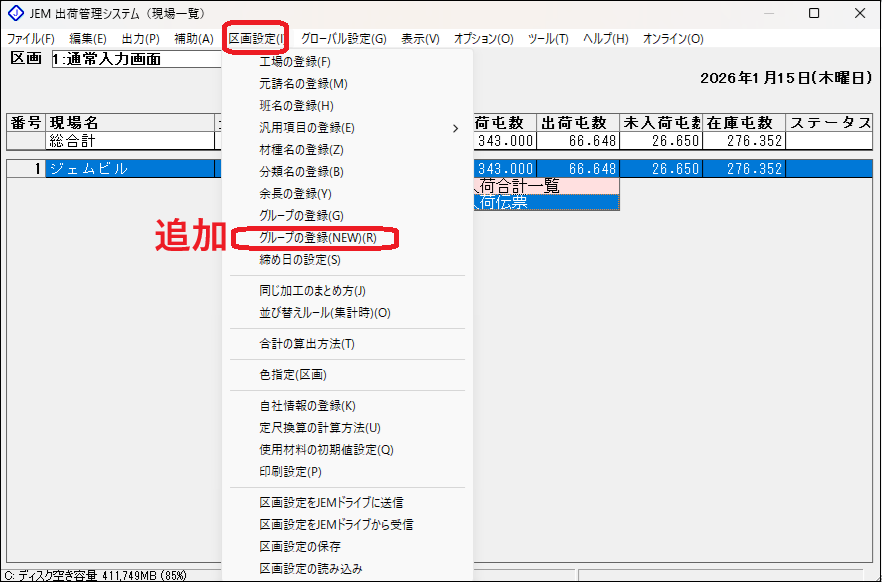Open 色指定(区画) color setting
Screen dimensions: 882x582
[293, 375]
